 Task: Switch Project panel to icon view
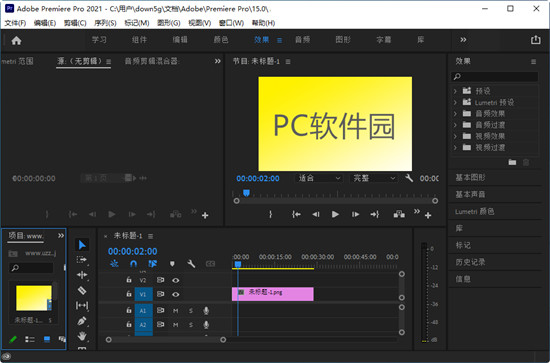[47, 339]
